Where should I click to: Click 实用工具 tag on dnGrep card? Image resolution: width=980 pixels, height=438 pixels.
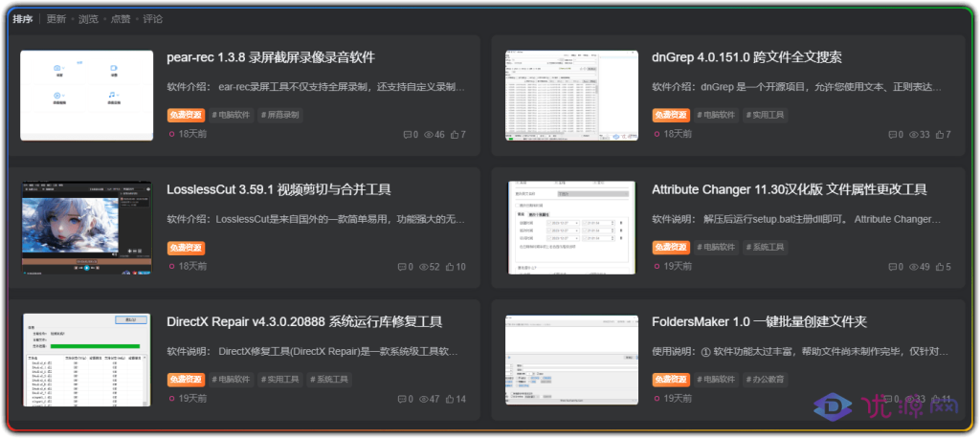[766, 115]
